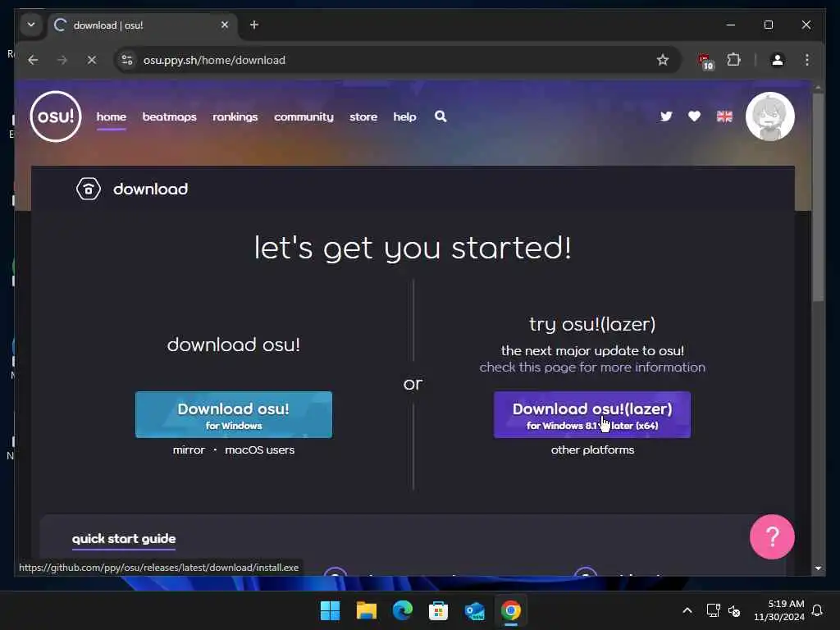Open the macOS users link
Image resolution: width=840 pixels, height=630 pixels.
pyautogui.click(x=260, y=450)
